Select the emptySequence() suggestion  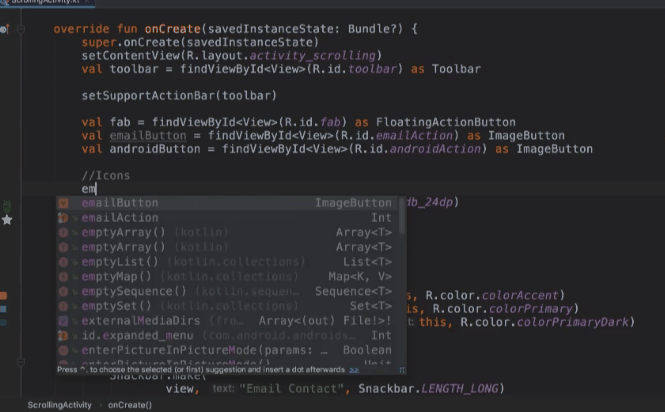pos(227,291)
